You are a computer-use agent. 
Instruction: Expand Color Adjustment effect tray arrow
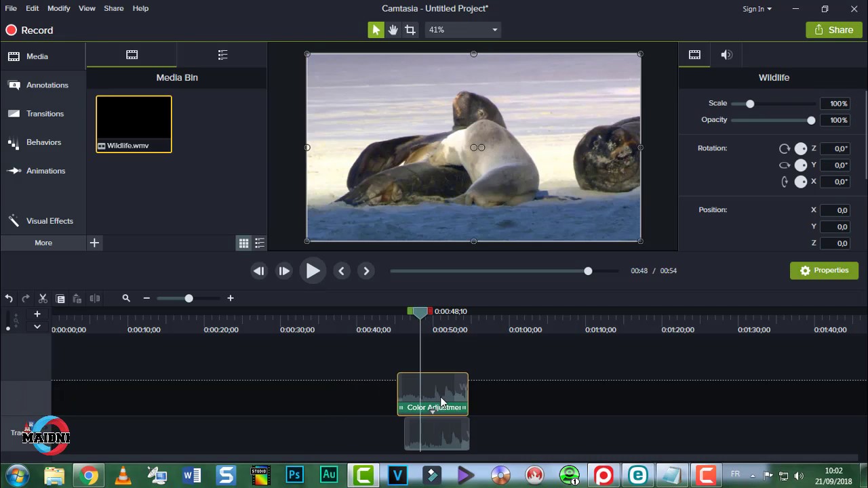tap(433, 412)
